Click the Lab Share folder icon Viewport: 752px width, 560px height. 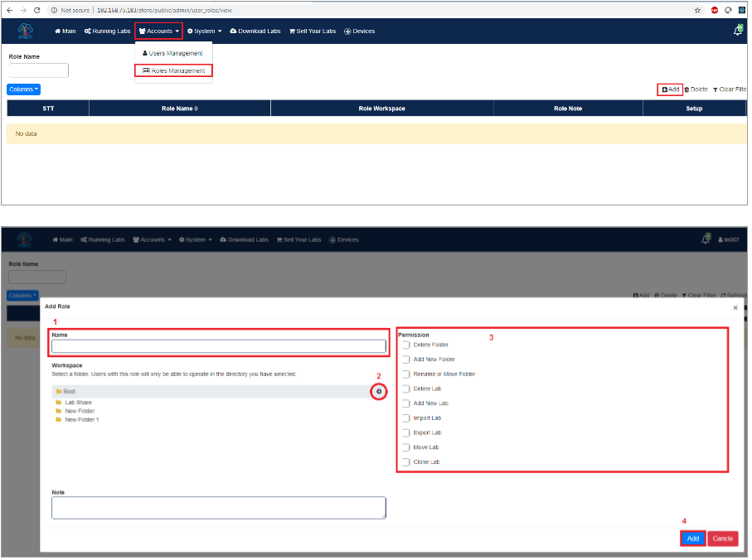coord(58,403)
